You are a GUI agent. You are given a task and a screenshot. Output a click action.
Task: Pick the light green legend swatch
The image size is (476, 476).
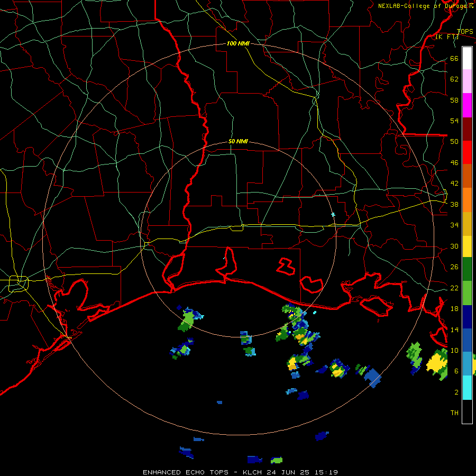click(467, 293)
